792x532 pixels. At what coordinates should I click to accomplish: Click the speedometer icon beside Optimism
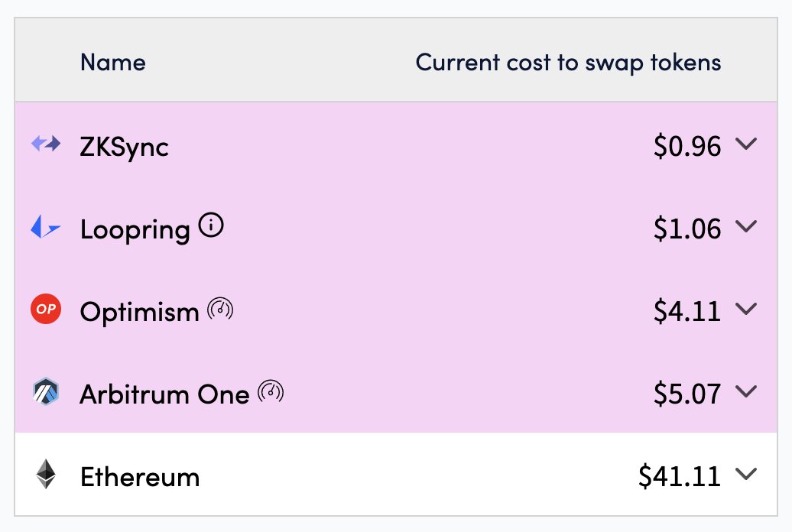[220, 309]
